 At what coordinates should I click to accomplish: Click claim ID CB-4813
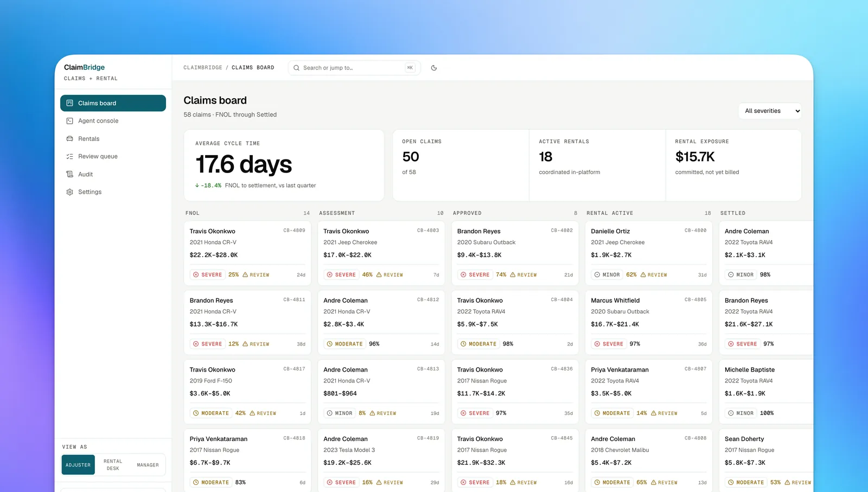(428, 369)
